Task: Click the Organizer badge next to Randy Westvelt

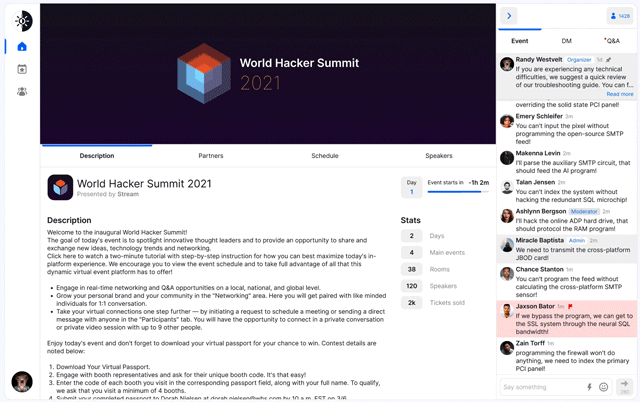Action: (579, 60)
